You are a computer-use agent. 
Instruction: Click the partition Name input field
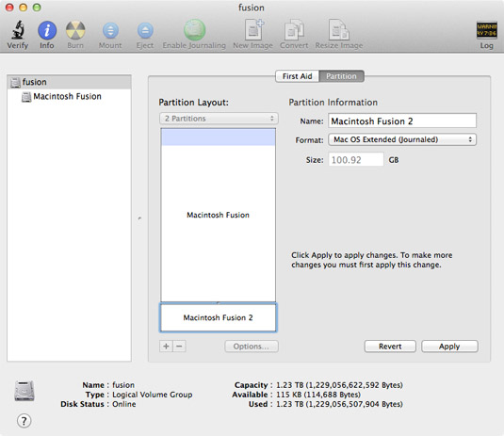coord(402,121)
